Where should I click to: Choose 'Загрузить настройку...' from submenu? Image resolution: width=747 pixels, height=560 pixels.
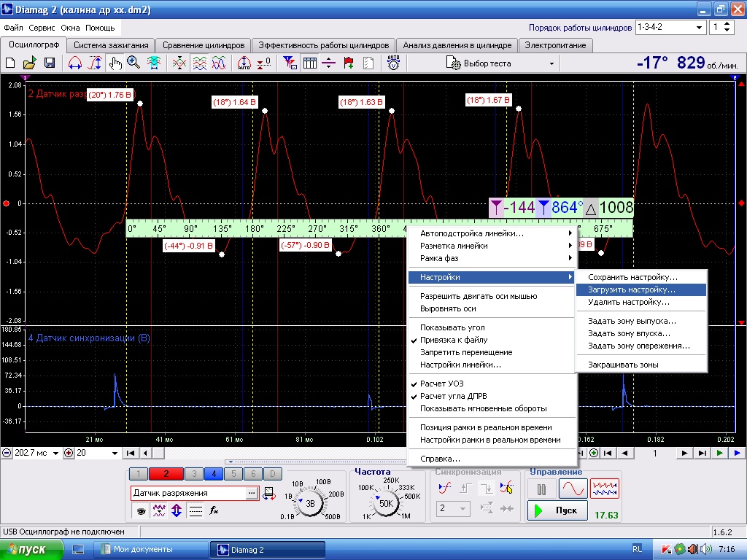click(x=640, y=289)
